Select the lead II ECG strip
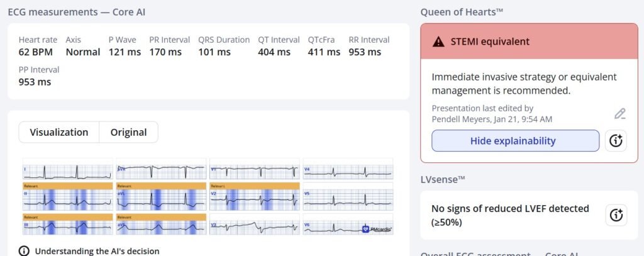The height and width of the screenshot is (256, 644). tap(67, 200)
